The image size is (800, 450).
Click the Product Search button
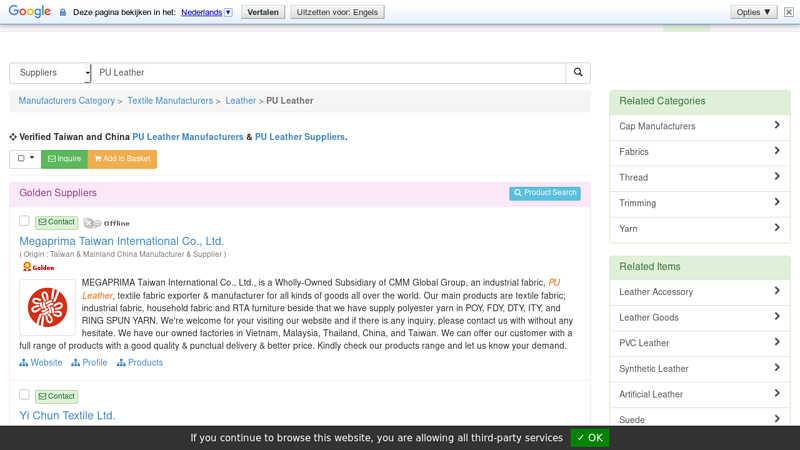544,193
